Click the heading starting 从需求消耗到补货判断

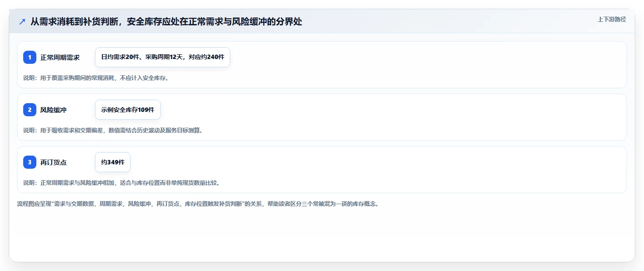(166, 21)
